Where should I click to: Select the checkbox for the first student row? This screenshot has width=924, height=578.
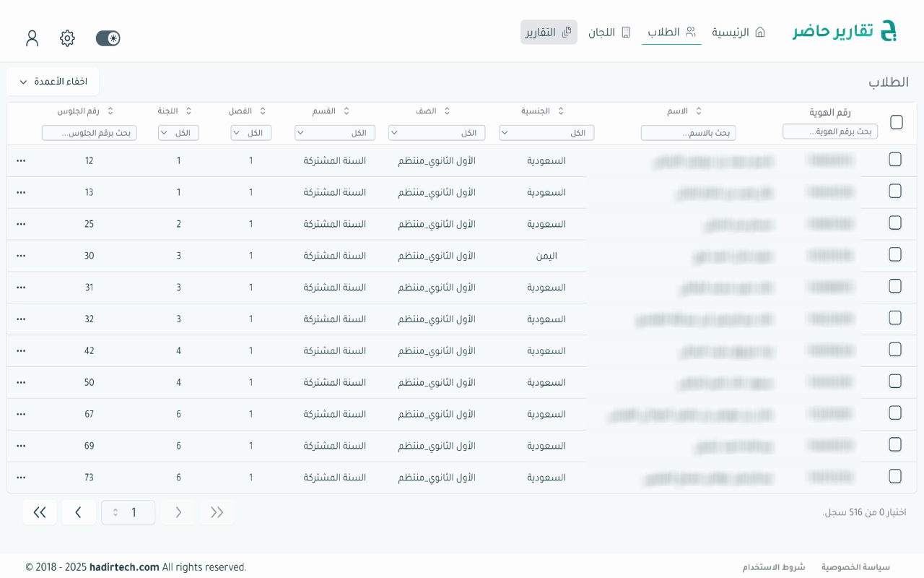895,160
